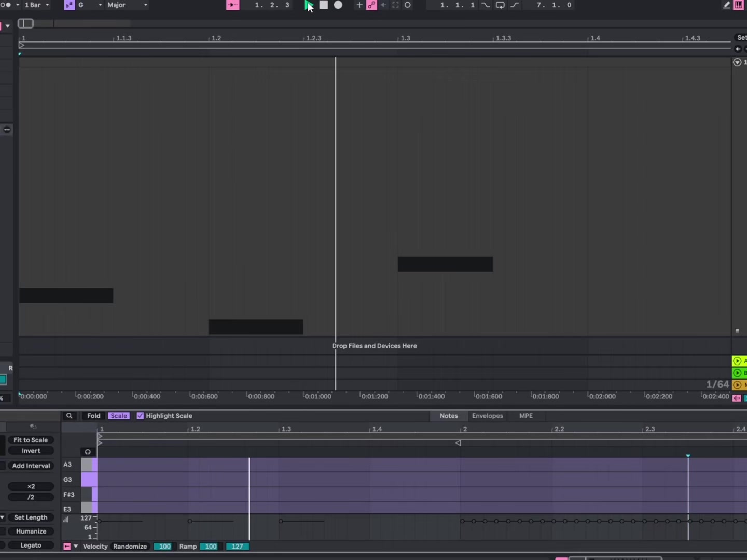
Task: Toggle the computer MIDI keyboard icon
Action: [x=739, y=5]
